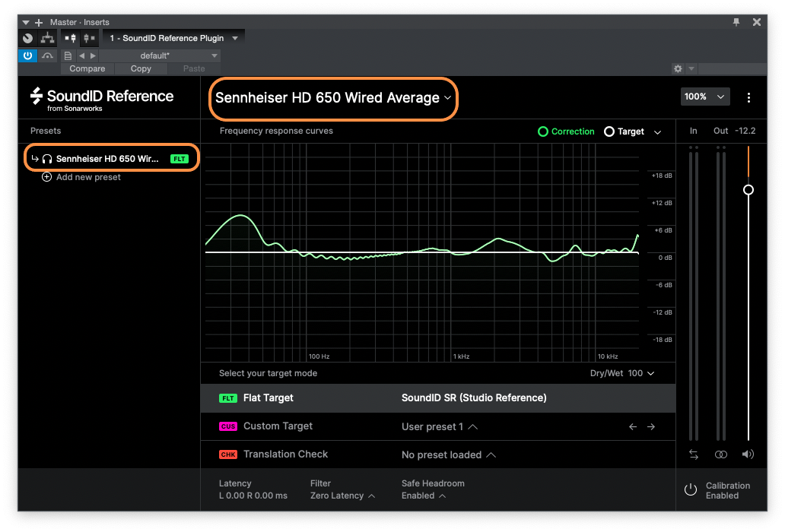Open the Dry/Wet 100 dropdown
Screen dimensions: 785x532
tap(621, 373)
